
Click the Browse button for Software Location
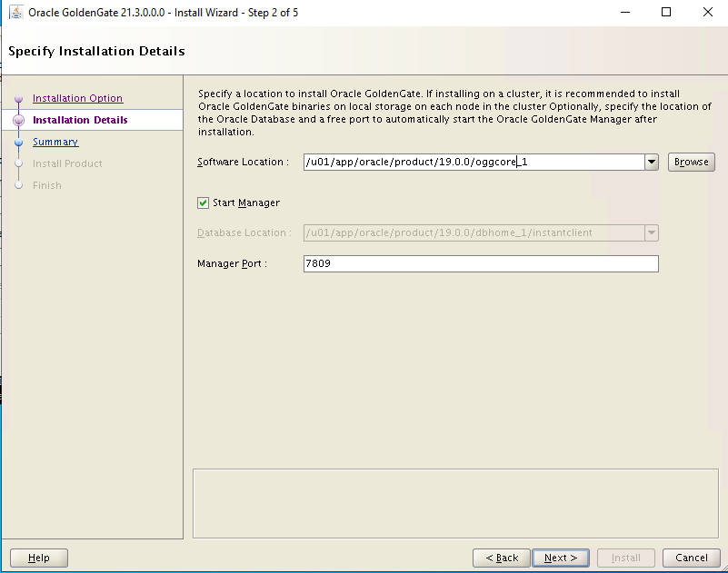(x=692, y=162)
